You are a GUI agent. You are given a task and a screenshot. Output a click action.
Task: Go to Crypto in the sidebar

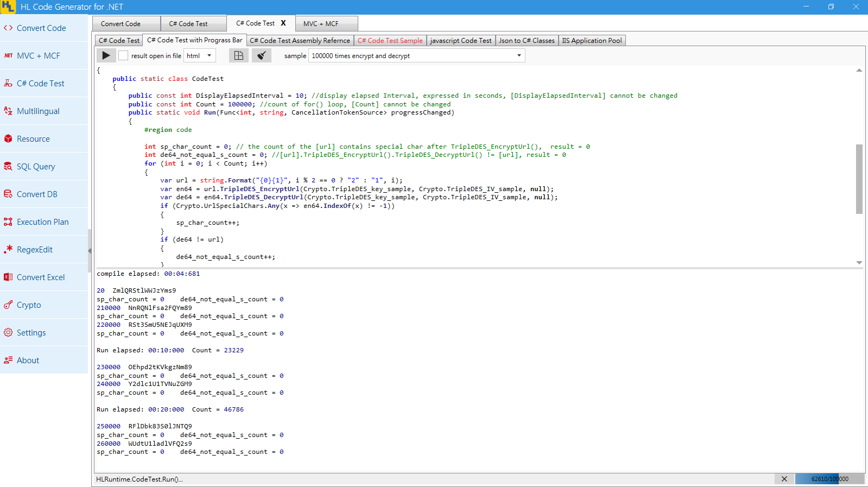coord(29,305)
